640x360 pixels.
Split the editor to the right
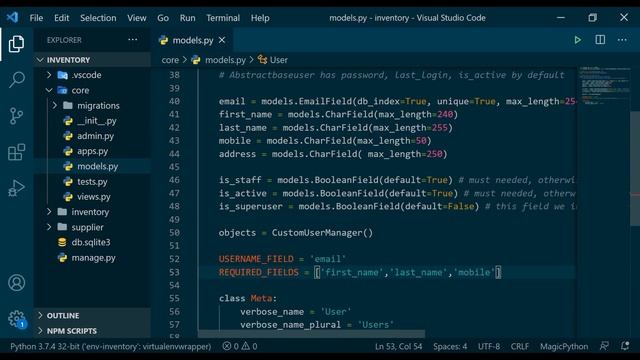point(600,40)
